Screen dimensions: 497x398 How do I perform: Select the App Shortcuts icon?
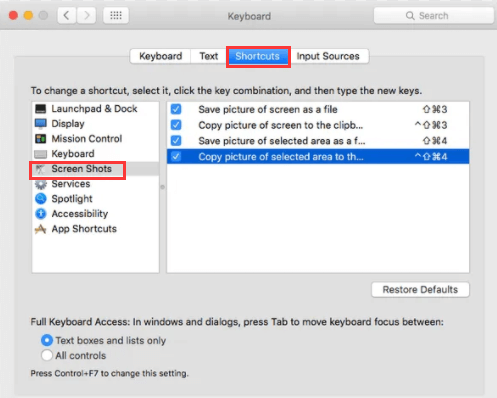click(x=41, y=229)
